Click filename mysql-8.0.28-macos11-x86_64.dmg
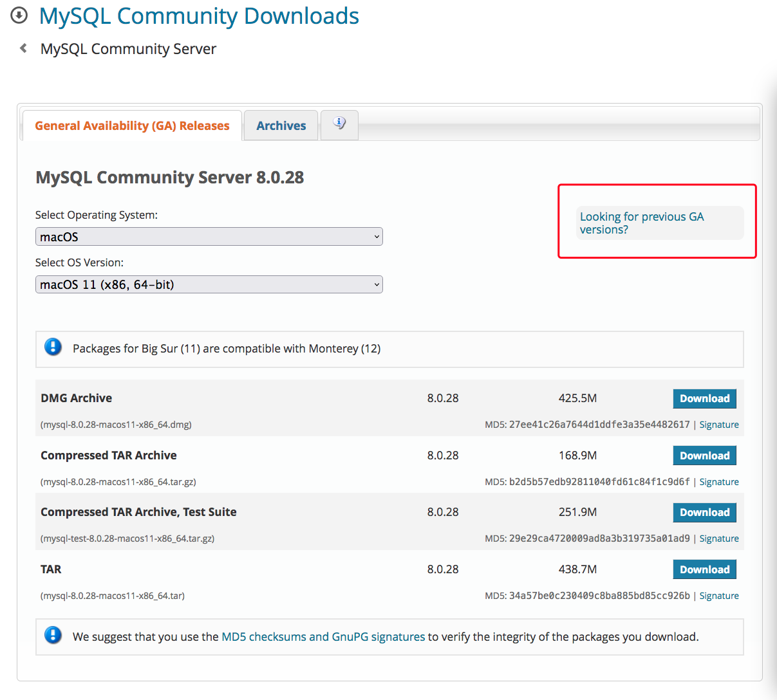 click(116, 425)
